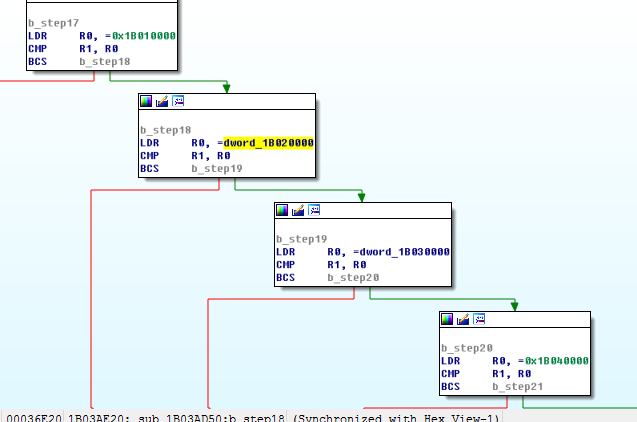Click status text Synchronized with Hex View-1

[x=396, y=418]
